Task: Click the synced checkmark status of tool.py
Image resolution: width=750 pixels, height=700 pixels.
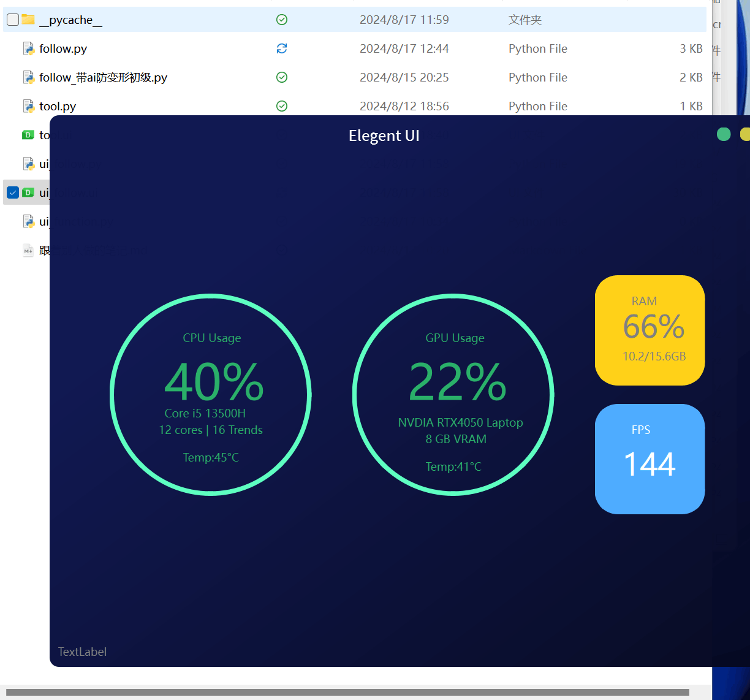Action: 282,106
